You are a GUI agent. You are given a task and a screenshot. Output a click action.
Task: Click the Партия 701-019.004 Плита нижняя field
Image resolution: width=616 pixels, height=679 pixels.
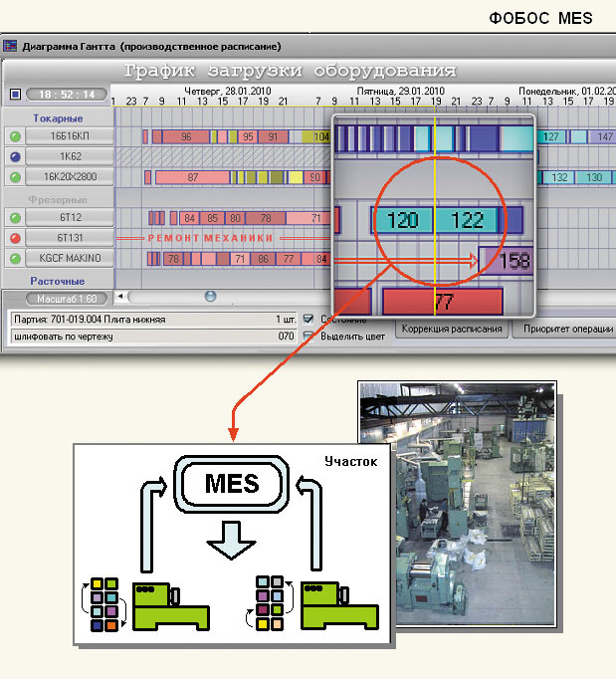(154, 320)
